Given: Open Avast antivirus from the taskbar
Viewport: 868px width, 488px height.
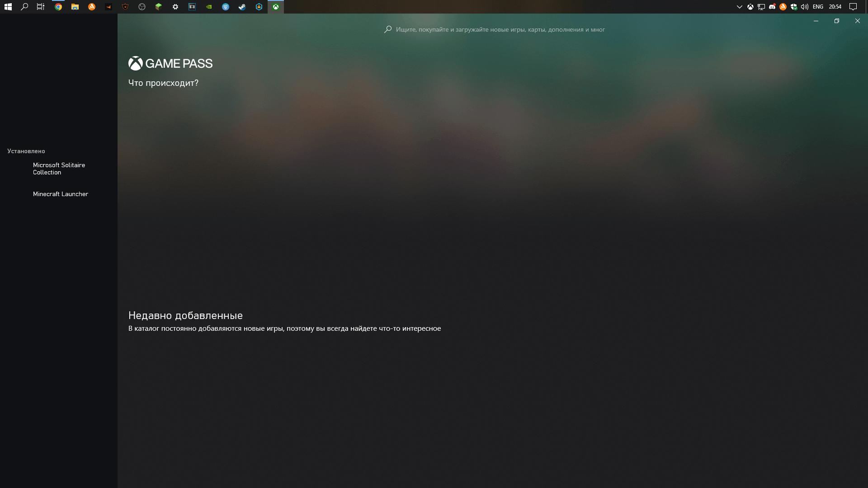Looking at the screenshot, I should point(92,7).
